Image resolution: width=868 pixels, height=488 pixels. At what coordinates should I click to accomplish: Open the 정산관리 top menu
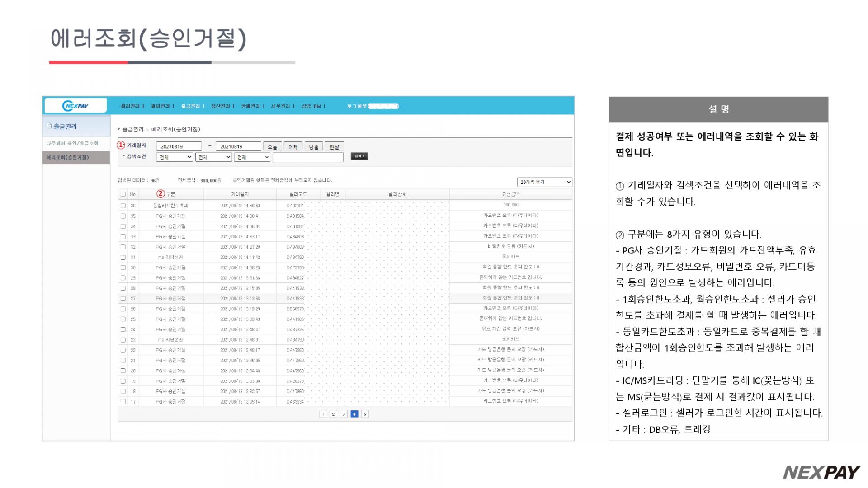pos(220,106)
